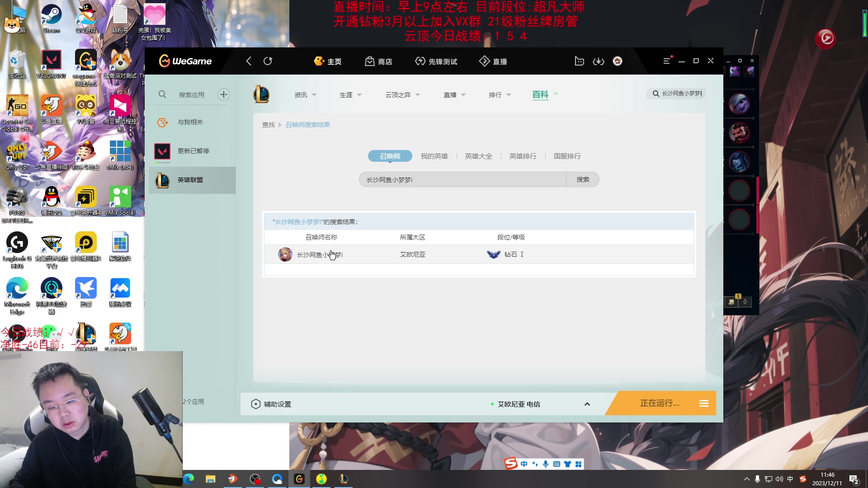Click the summoner avatar in results

click(285, 254)
